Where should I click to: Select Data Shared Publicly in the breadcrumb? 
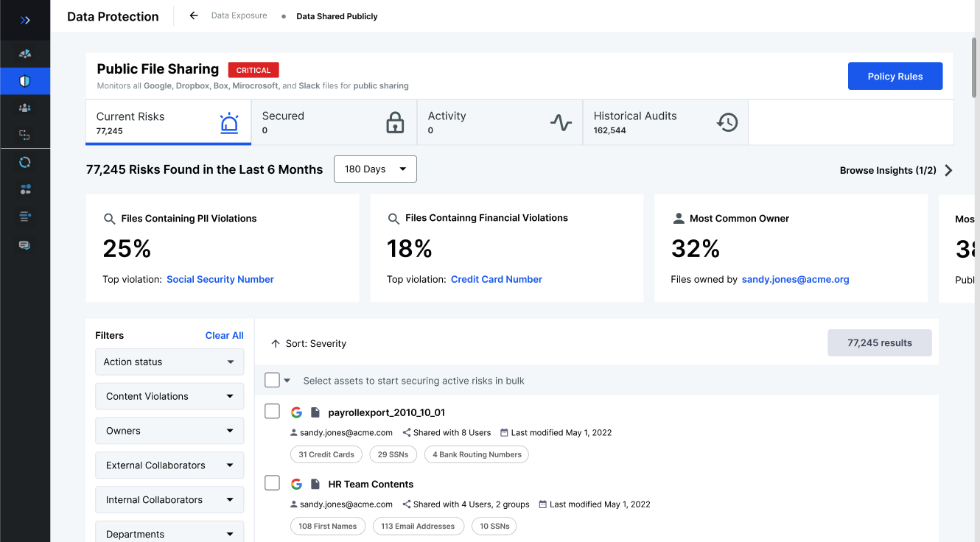pyautogui.click(x=337, y=15)
